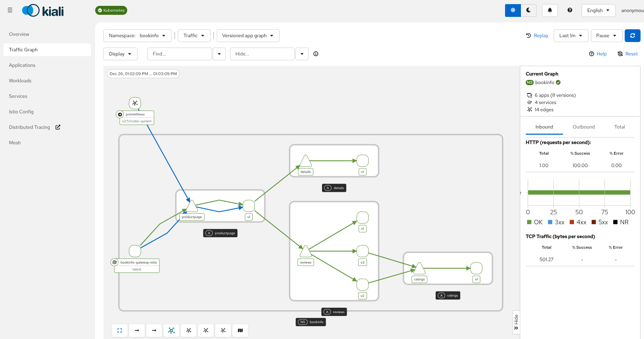The height and width of the screenshot is (339, 644).
Task: Click the find/hide info icon
Action: click(x=316, y=54)
